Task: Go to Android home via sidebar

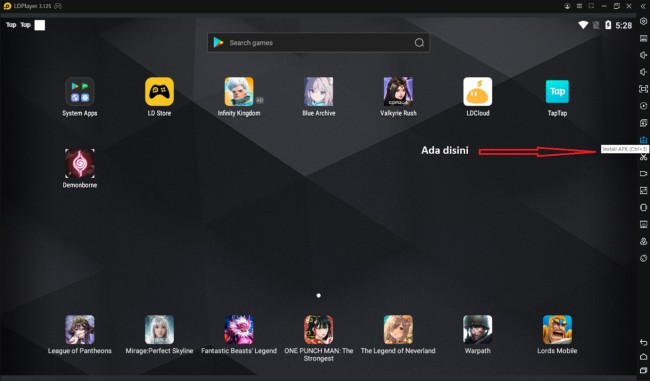Action: 643,357
